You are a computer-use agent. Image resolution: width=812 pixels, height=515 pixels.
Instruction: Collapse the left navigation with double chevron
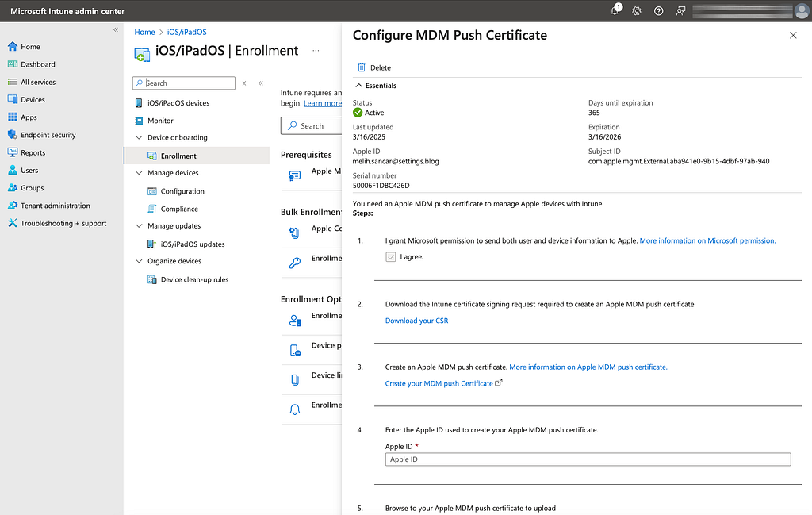click(x=116, y=29)
